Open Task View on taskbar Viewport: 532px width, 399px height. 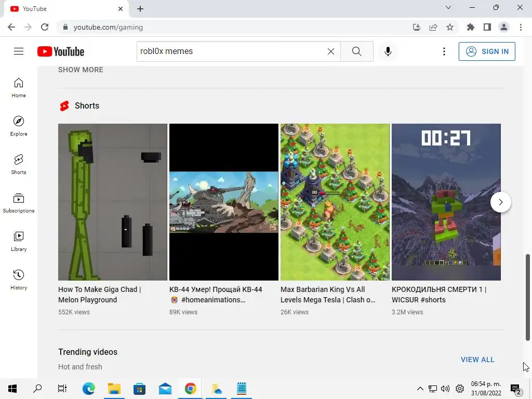point(62,389)
